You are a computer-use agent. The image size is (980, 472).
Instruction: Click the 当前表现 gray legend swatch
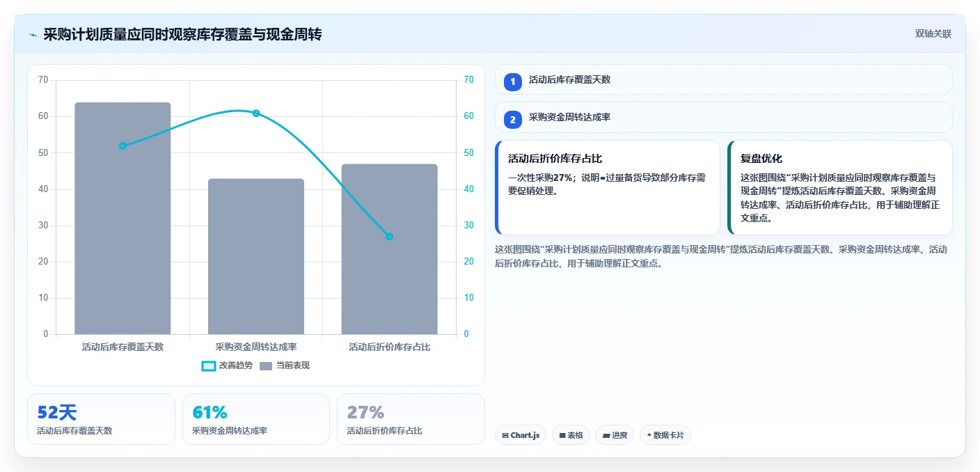coord(266,366)
